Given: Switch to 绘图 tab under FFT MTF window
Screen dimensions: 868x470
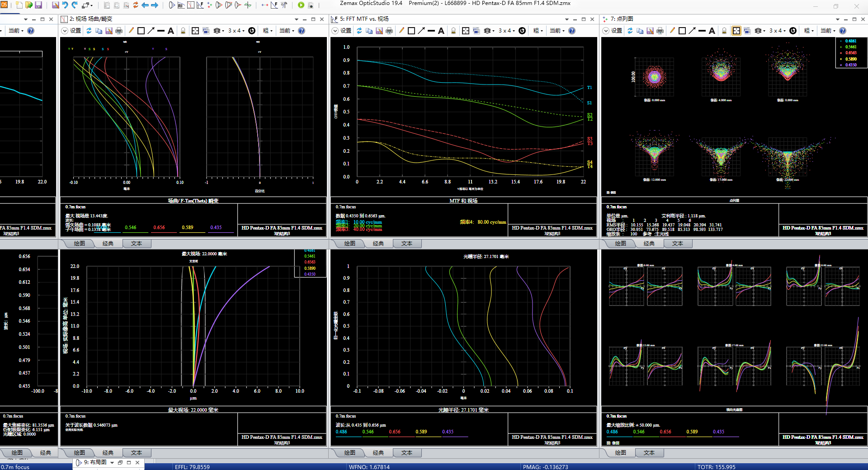Looking at the screenshot, I should pos(349,244).
